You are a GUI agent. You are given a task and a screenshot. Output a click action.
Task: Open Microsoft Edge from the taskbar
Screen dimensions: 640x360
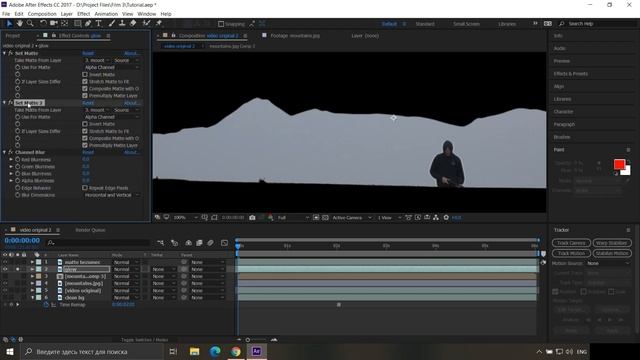coord(215,351)
